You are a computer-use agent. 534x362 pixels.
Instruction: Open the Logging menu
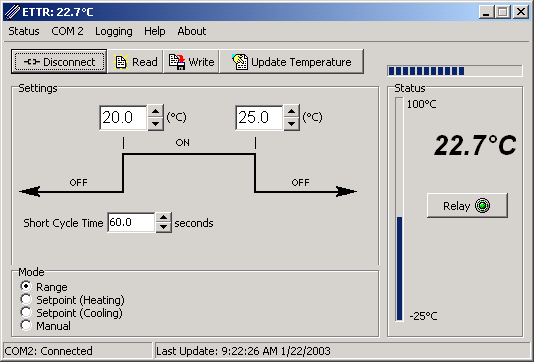pyautogui.click(x=114, y=31)
